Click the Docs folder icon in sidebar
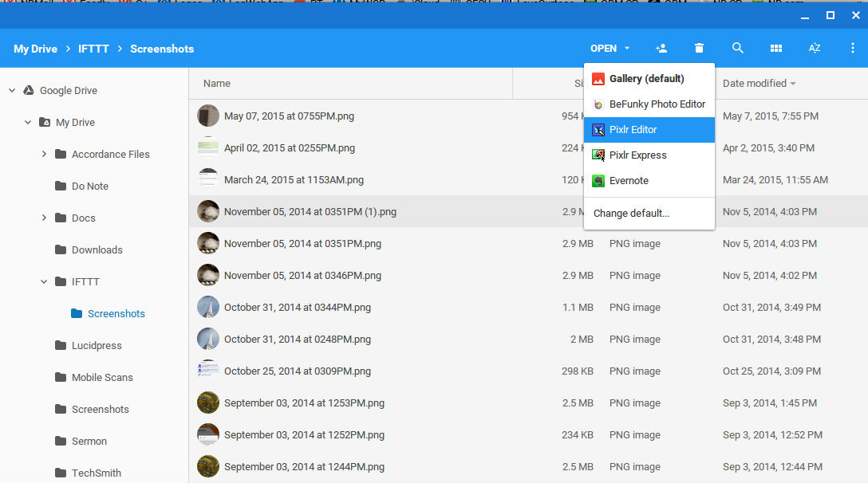Screen dimensions: 868x483 61,218
